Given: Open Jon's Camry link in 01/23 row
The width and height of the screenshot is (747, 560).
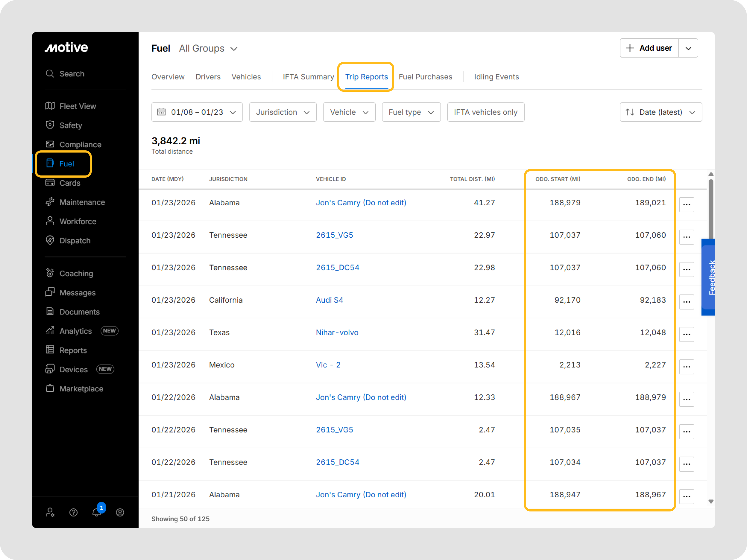Looking at the screenshot, I should 361,203.
